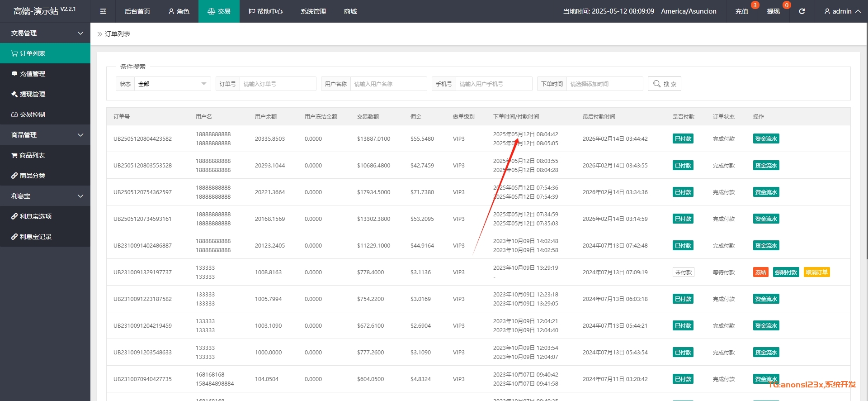Click commission $71.7380 cell

tap(422, 192)
